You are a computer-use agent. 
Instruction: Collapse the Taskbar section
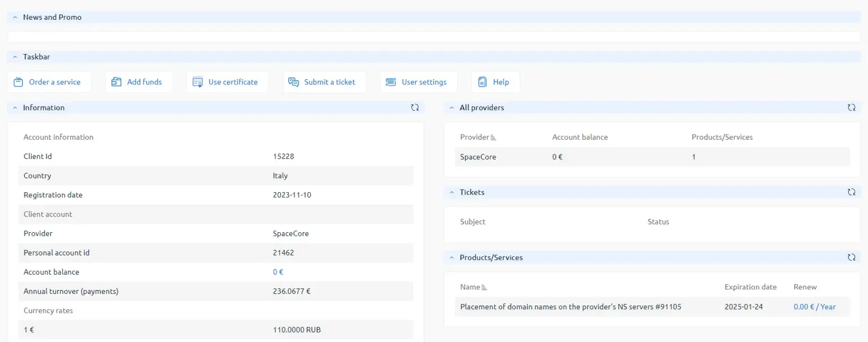point(15,57)
